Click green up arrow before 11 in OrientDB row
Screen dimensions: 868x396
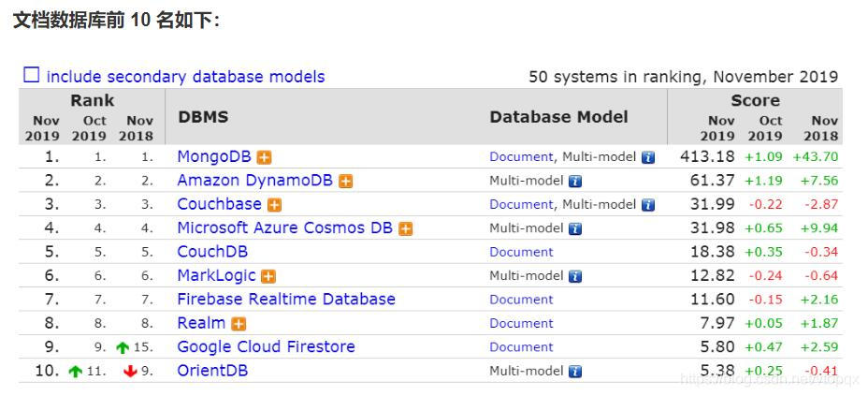(75, 372)
